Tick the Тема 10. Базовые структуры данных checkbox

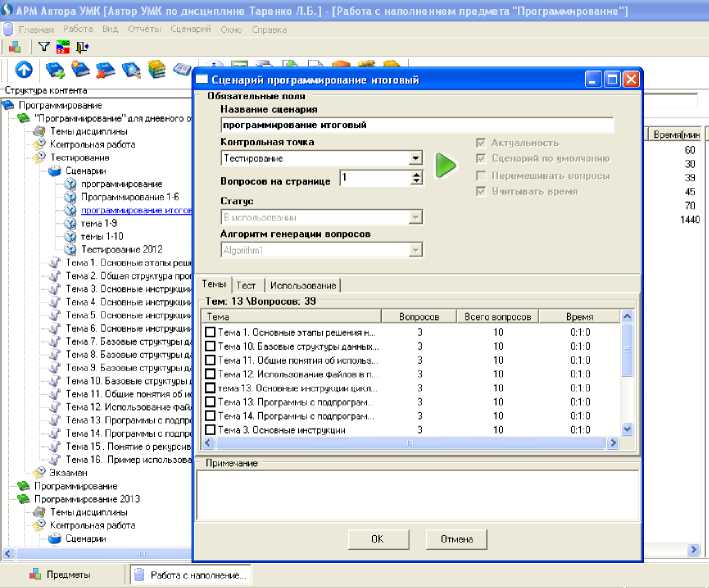210,346
